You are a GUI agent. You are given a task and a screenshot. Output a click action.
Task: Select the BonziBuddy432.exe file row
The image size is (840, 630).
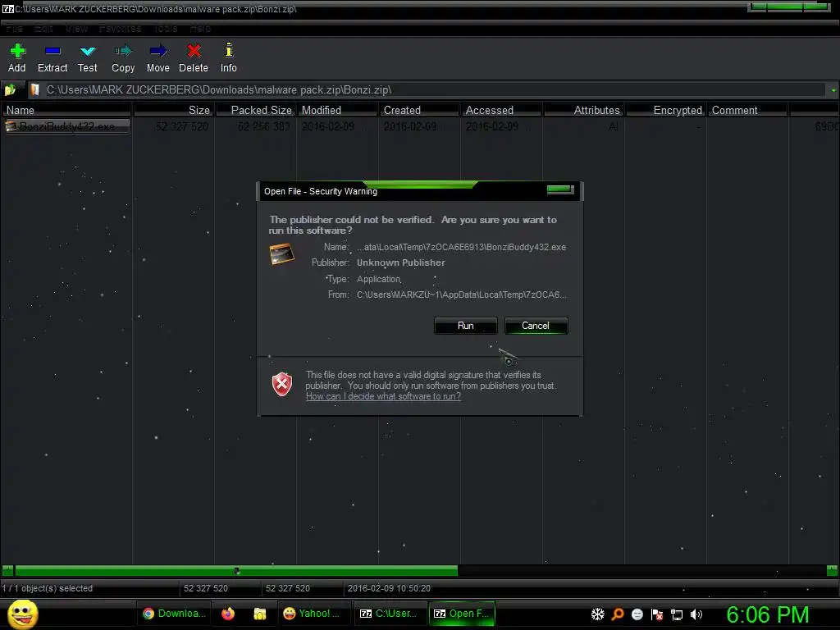coord(66,126)
